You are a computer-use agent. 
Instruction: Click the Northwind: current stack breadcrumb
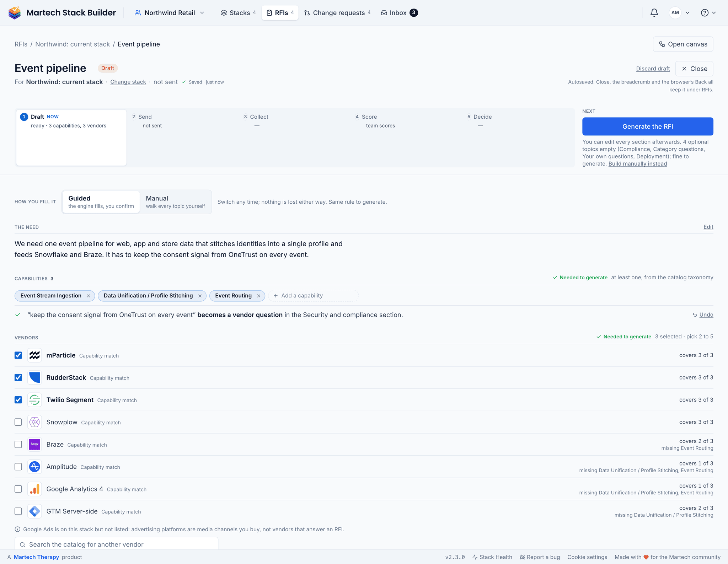click(73, 44)
